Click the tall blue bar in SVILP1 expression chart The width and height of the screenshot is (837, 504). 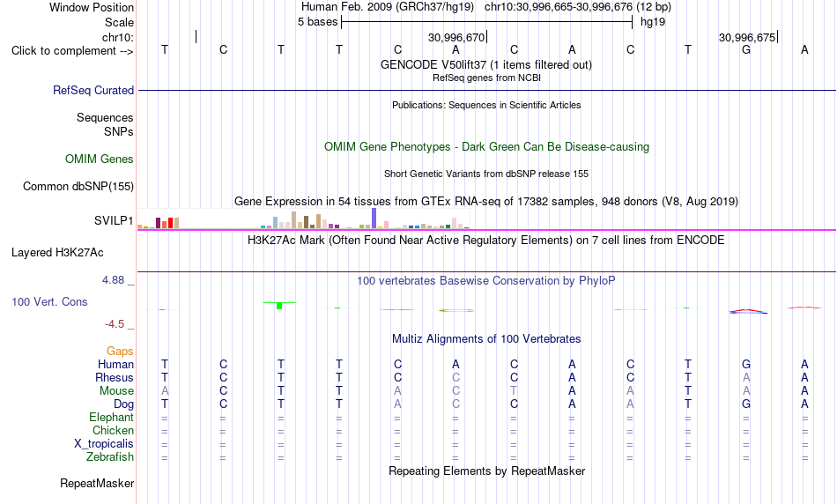click(x=374, y=219)
